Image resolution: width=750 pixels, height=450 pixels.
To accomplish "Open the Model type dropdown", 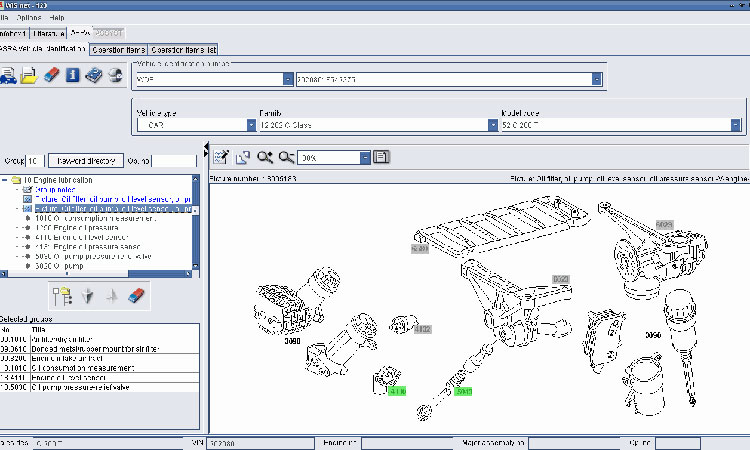I will coord(736,125).
